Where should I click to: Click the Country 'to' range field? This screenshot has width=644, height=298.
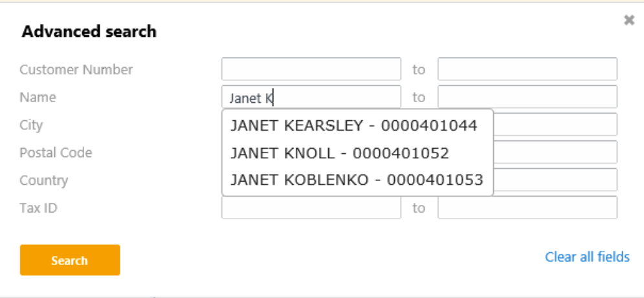[x=555, y=180]
